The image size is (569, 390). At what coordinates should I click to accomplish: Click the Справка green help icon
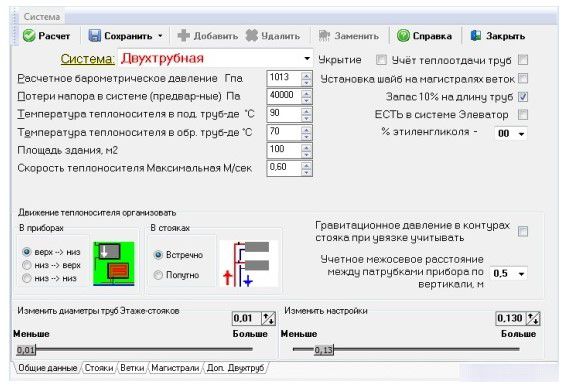403,36
